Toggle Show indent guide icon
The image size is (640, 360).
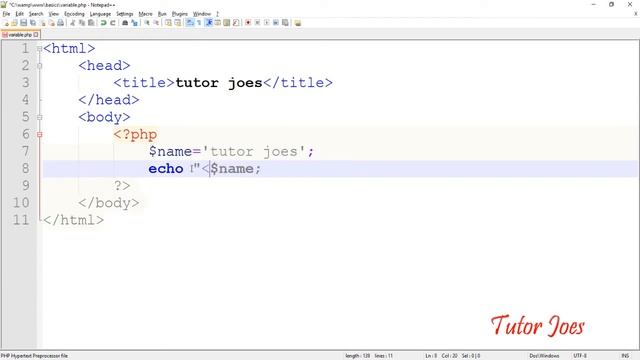coord(209,23)
